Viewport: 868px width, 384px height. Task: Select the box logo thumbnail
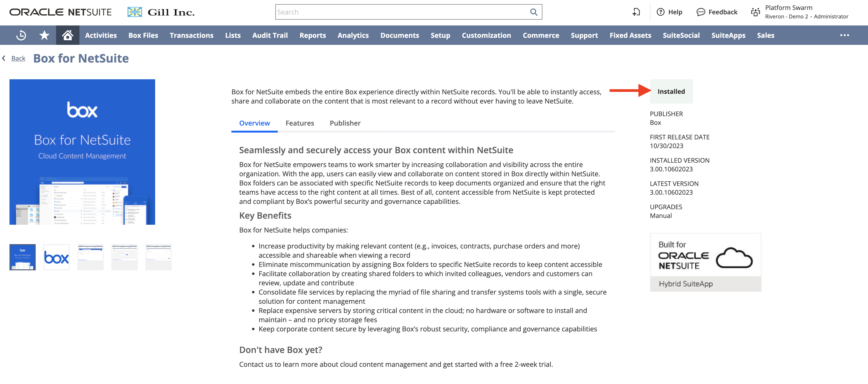(x=57, y=257)
